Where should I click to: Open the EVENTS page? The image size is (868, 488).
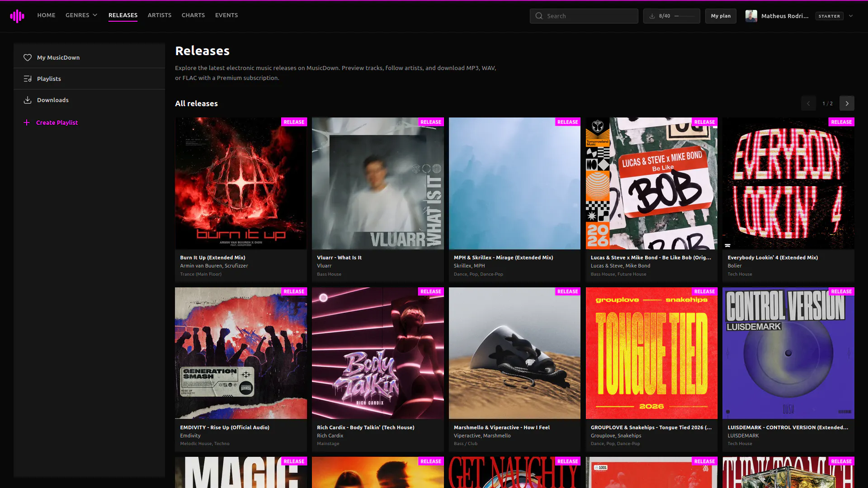(226, 15)
